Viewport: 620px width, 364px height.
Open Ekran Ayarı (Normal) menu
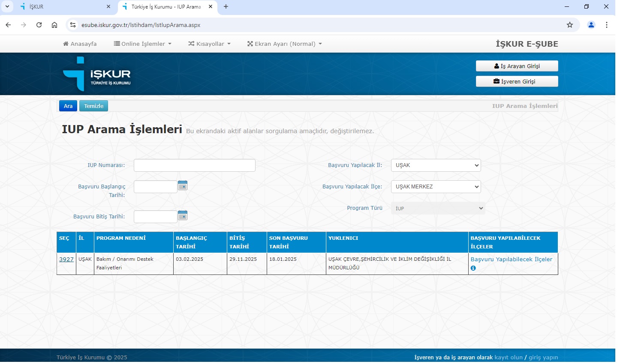(x=285, y=44)
